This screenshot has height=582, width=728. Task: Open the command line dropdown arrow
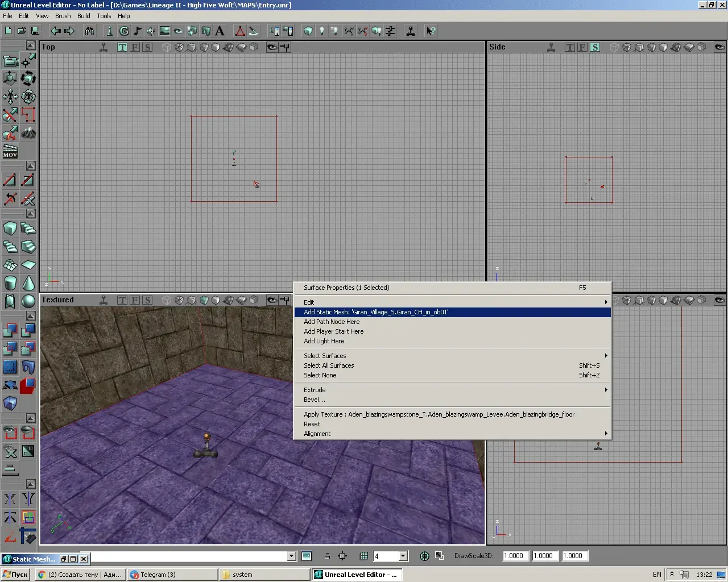291,556
